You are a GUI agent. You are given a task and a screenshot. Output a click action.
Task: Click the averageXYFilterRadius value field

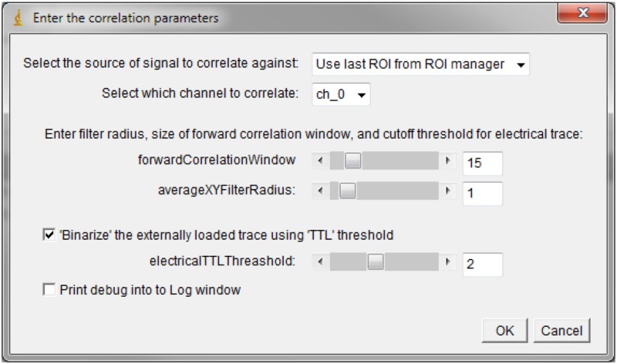482,194
